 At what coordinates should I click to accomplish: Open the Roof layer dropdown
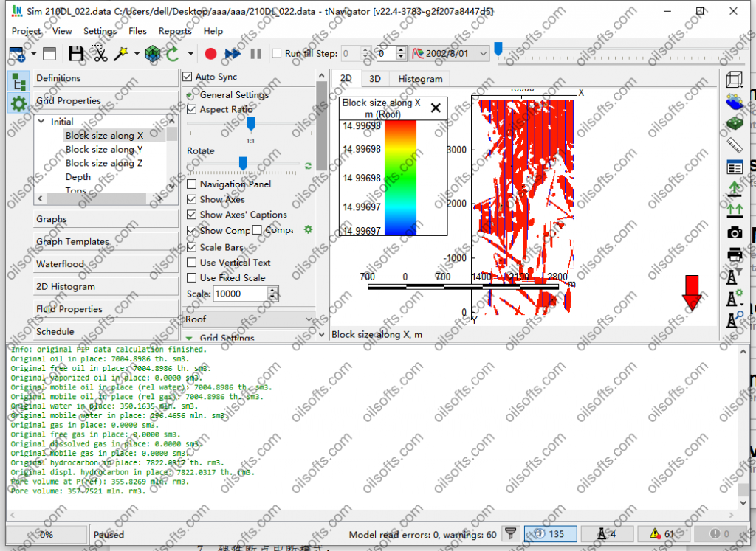click(x=249, y=319)
